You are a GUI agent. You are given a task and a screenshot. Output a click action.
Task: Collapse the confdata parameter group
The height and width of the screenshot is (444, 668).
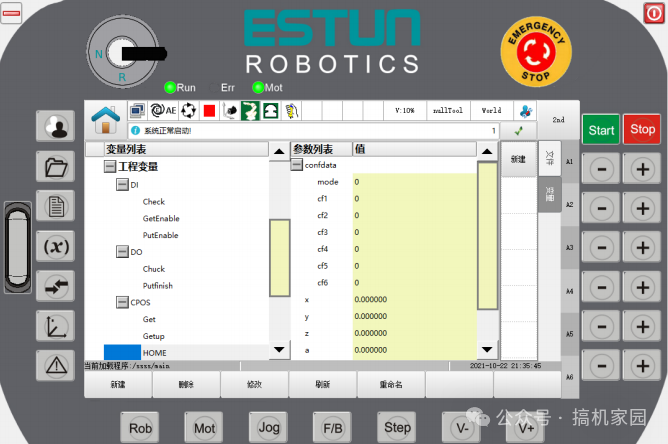click(297, 164)
